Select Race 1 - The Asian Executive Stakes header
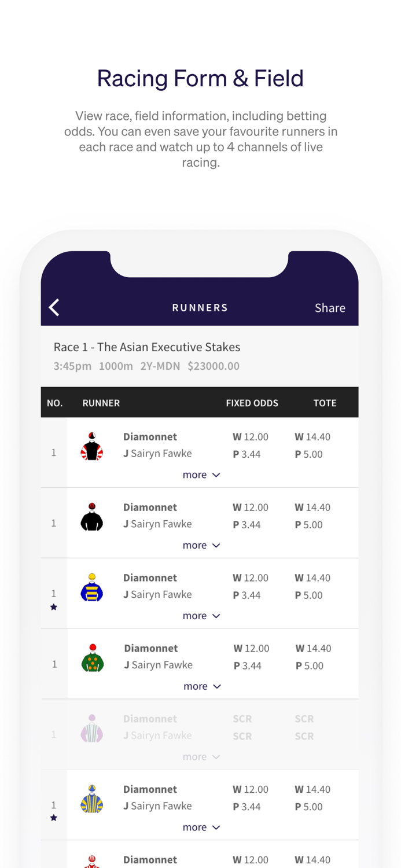This screenshot has height=868, width=401. tap(146, 347)
